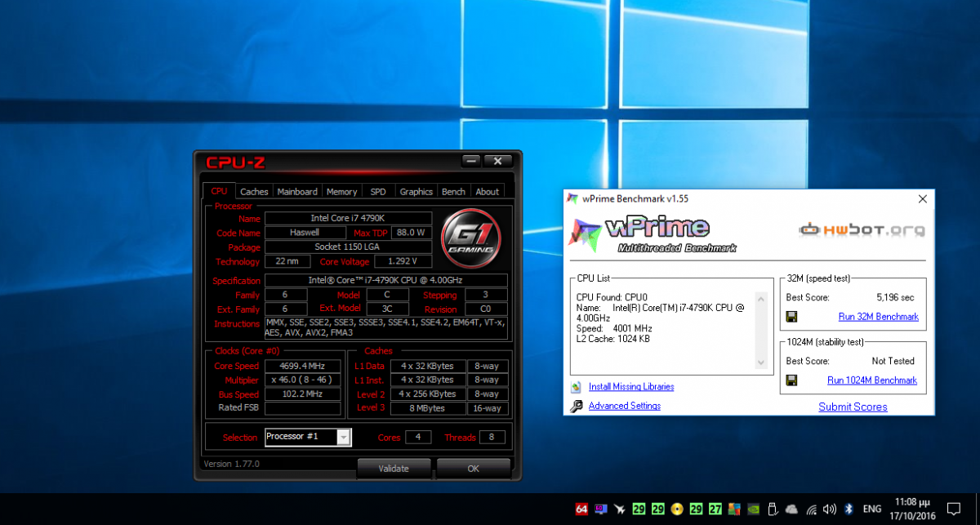Select the CPU tab in CPU-Z
The image size is (980, 525).
[x=220, y=191]
